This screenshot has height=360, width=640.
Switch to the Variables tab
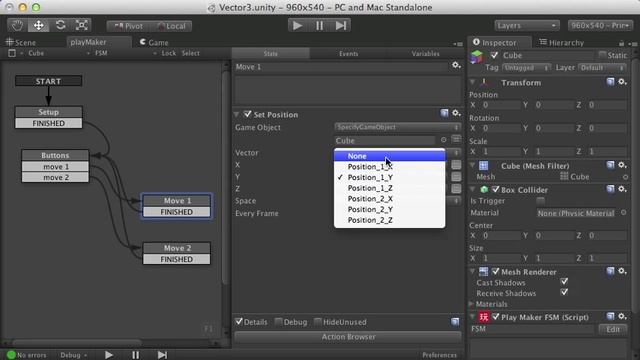point(425,53)
